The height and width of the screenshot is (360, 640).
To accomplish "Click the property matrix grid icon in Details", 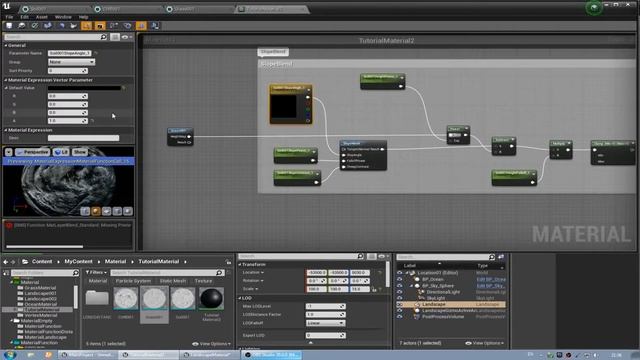I will click(x=115, y=37).
